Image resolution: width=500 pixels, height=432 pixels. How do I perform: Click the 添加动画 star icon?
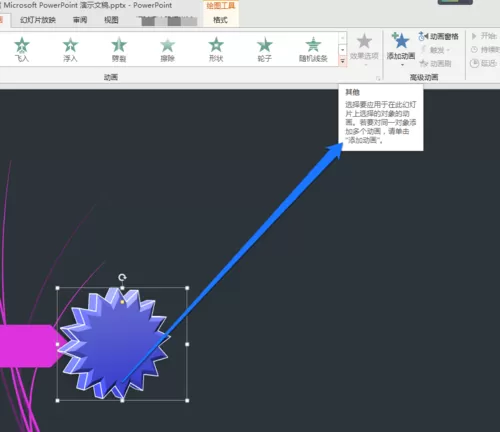pos(401,41)
